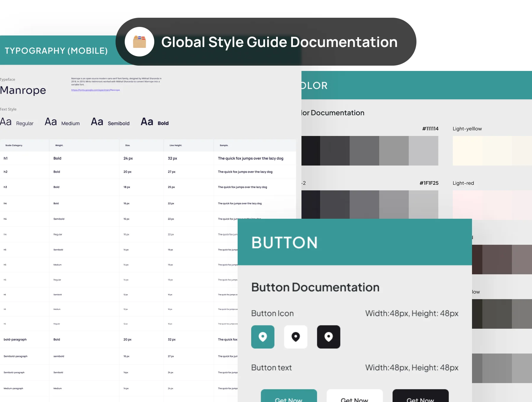
Task: Click the Light-yellow label
Action: tap(467, 129)
